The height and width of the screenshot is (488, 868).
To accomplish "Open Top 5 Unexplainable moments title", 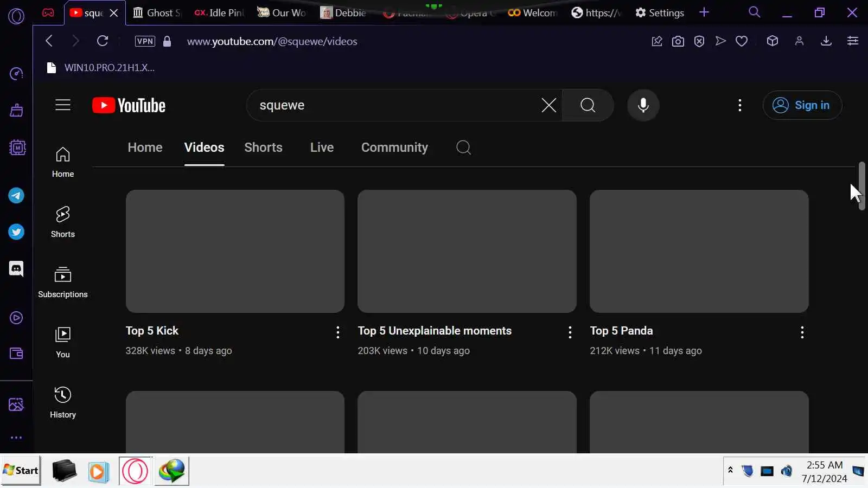I will click(x=435, y=331).
